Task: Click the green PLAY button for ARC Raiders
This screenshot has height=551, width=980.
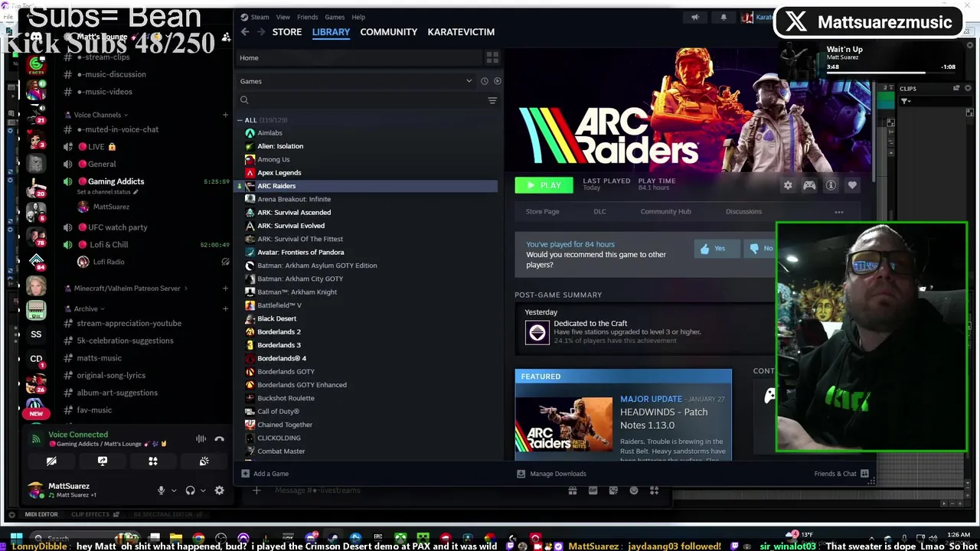Action: (x=544, y=185)
